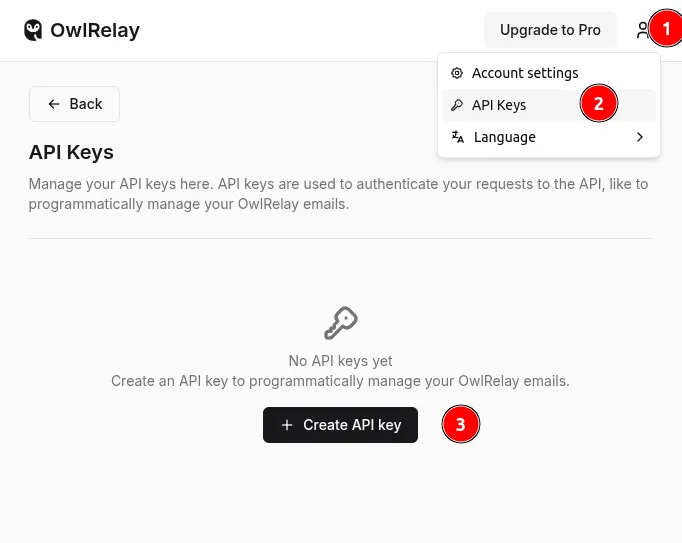Click the OwlRelay owl logo icon

34,30
